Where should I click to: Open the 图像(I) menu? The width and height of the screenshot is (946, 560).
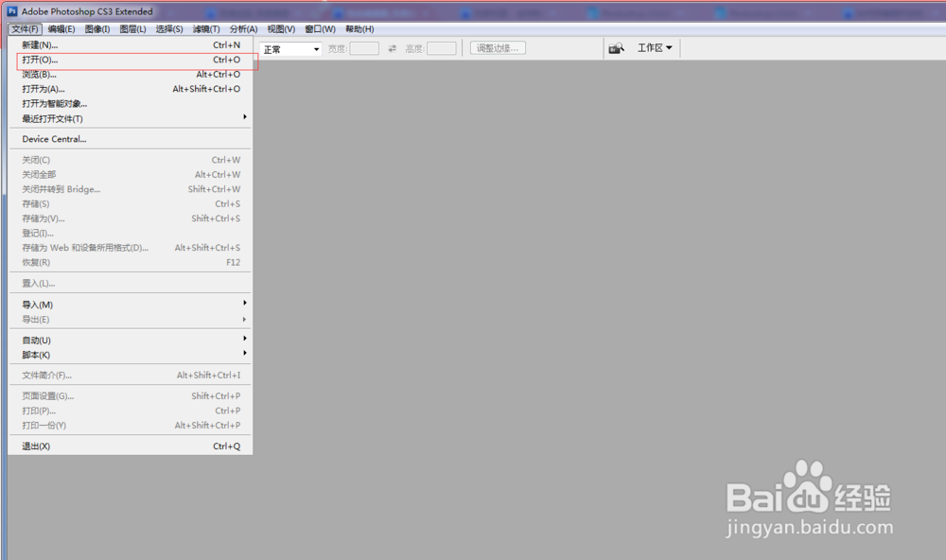pos(97,29)
